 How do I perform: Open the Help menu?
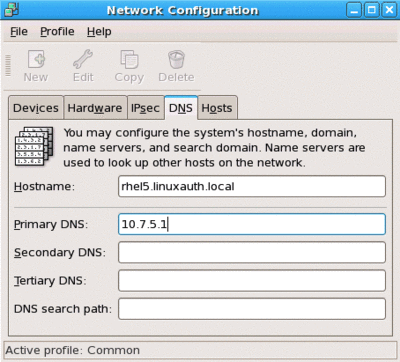pyautogui.click(x=99, y=32)
